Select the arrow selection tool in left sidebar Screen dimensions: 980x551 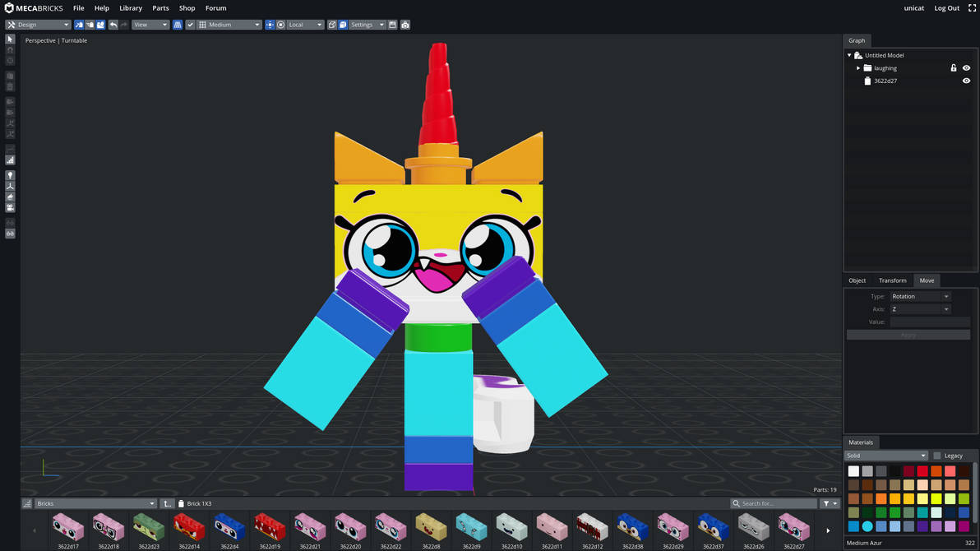[10, 39]
